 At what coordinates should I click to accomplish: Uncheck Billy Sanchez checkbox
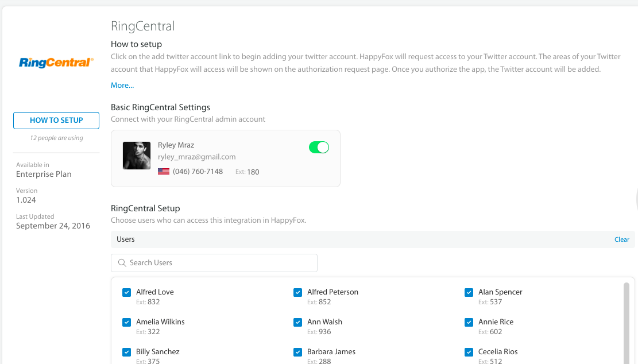126,352
